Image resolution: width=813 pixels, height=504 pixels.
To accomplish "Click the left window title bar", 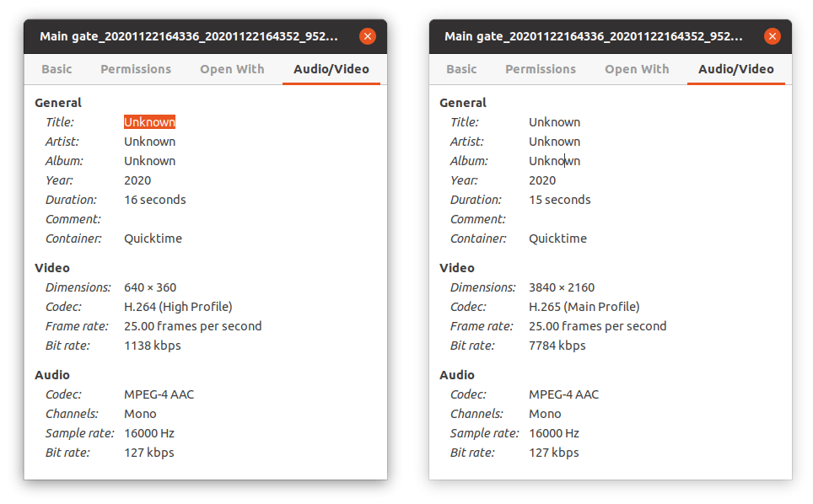I will click(189, 36).
